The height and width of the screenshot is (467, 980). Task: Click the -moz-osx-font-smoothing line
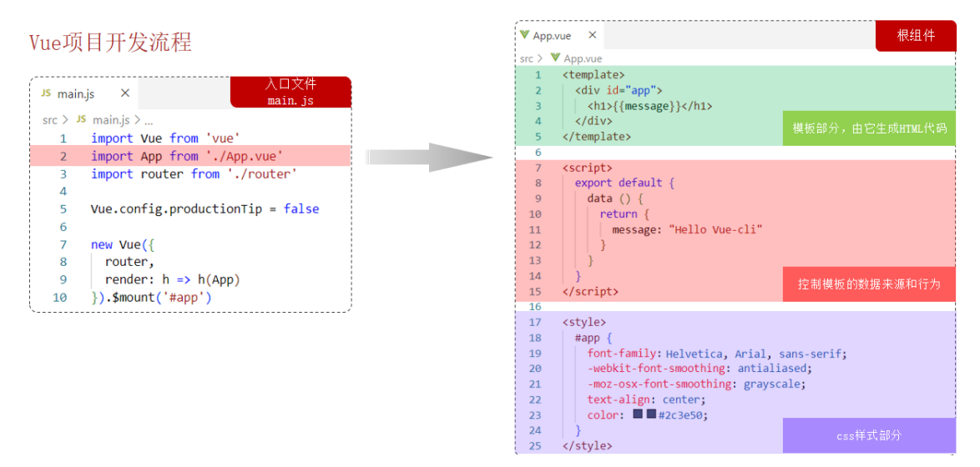tap(697, 384)
